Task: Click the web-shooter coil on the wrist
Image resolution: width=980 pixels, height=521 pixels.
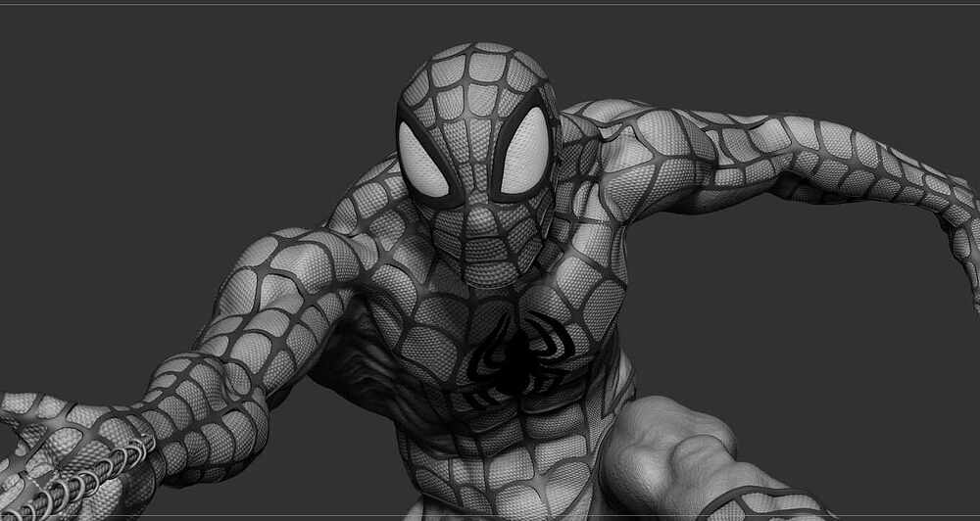Action: point(75,480)
